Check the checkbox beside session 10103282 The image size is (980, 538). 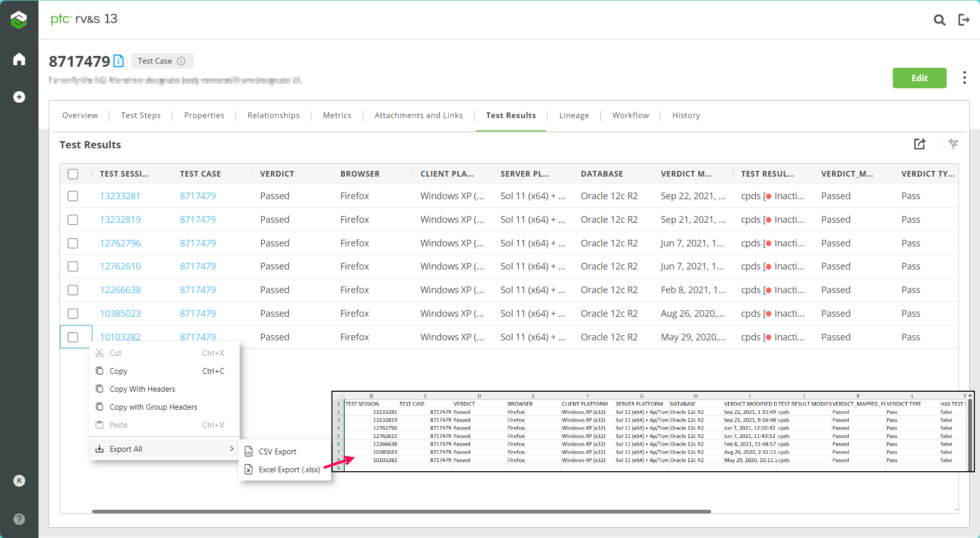pos(72,337)
